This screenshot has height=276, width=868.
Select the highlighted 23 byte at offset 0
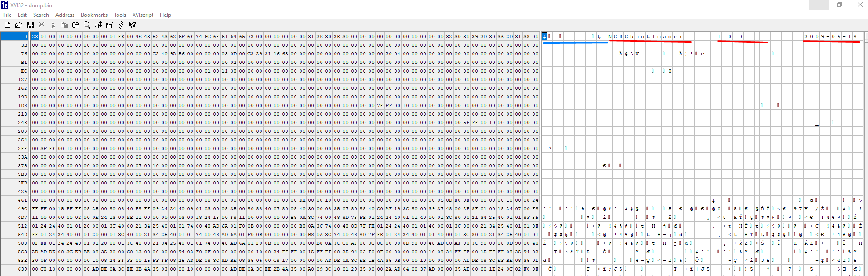35,36
